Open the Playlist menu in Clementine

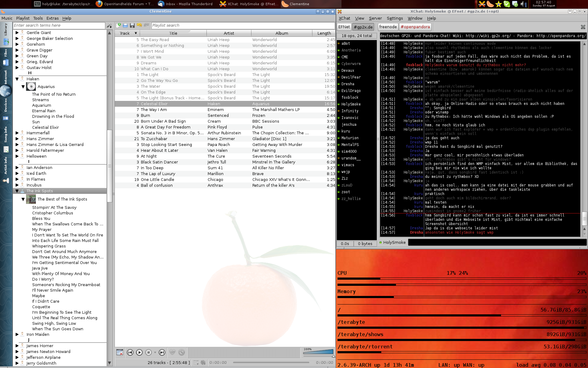point(23,18)
